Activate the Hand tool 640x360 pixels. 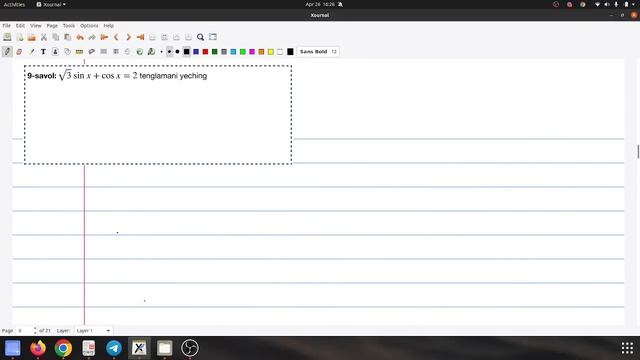[x=127, y=52]
